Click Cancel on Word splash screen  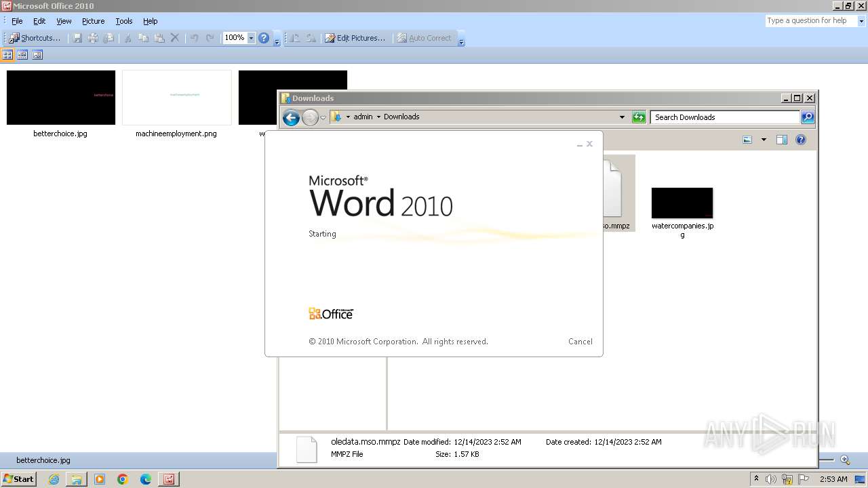click(580, 342)
